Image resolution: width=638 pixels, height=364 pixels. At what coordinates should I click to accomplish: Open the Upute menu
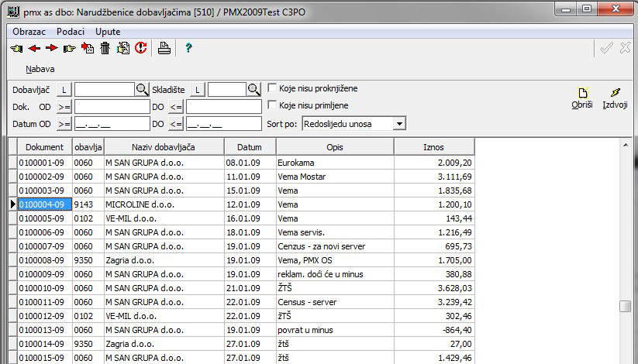108,32
